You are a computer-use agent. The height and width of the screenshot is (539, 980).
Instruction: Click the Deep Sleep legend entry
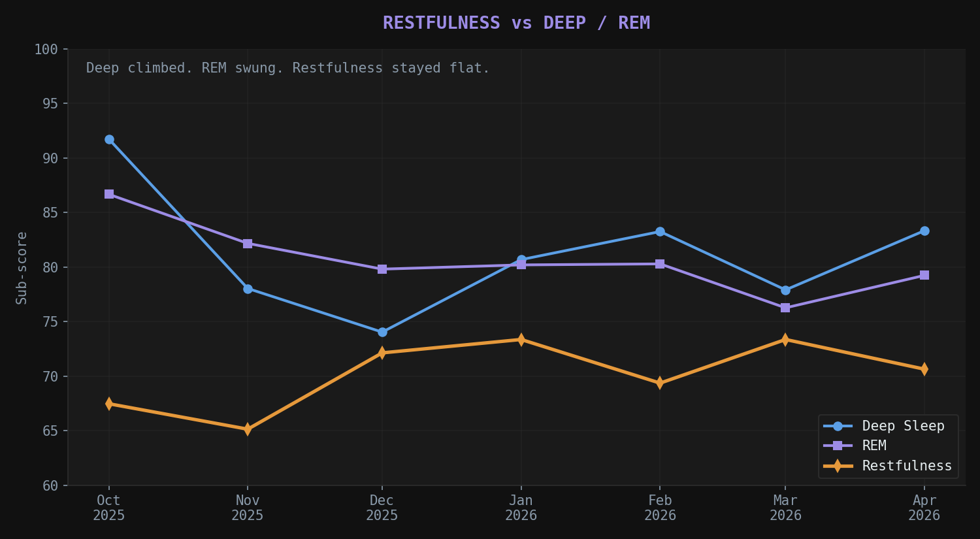click(884, 426)
